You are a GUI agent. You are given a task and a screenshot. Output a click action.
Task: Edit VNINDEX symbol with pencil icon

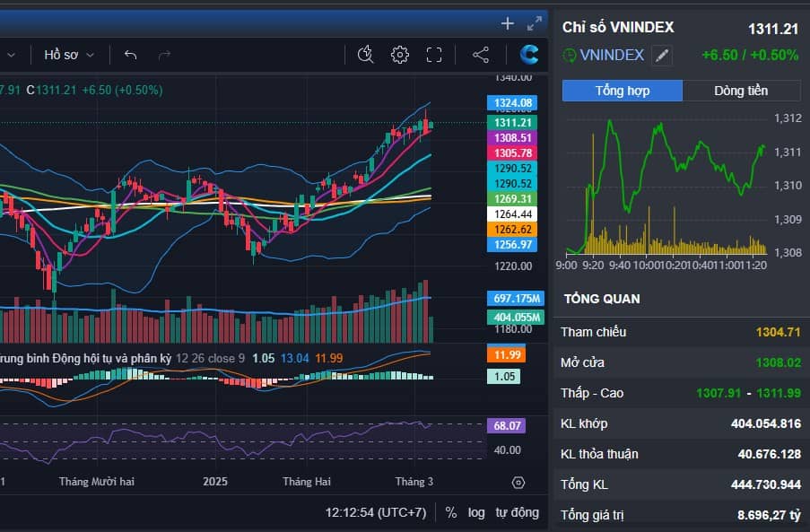coord(662,56)
